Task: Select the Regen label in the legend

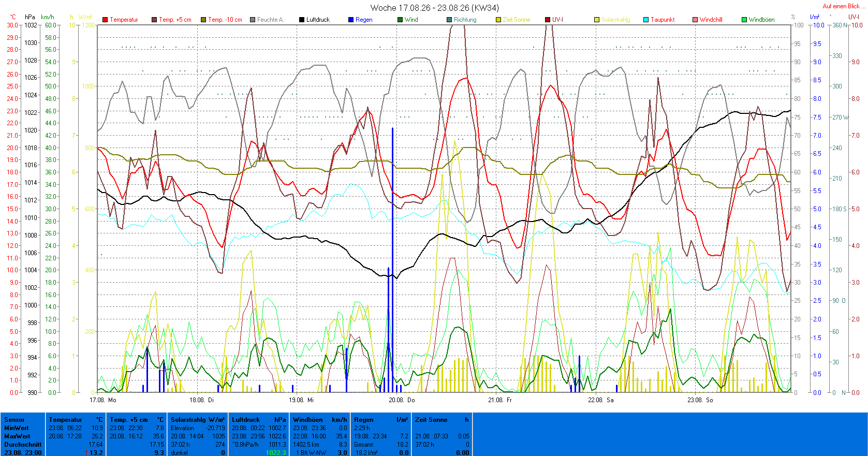Action: pos(364,20)
